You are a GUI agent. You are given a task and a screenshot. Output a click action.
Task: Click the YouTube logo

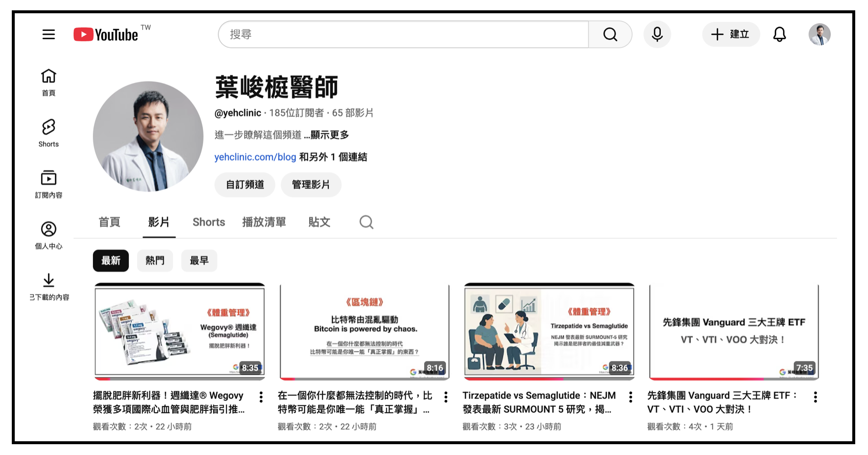(x=106, y=34)
